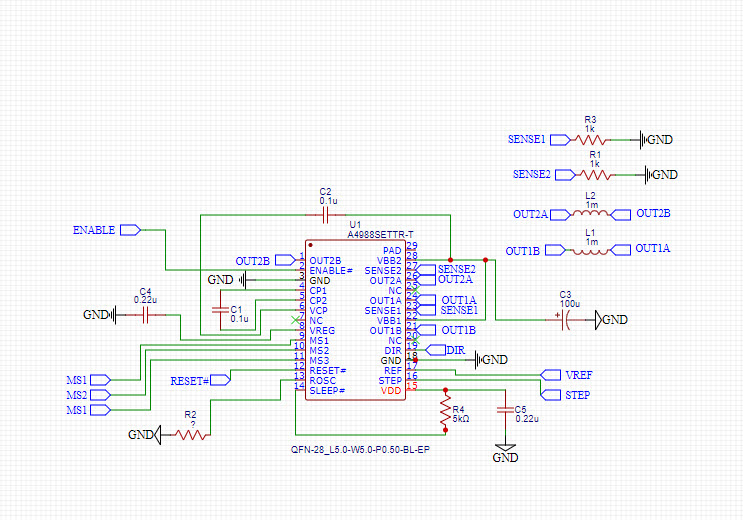Click the MS2 net port flag

click(100, 394)
